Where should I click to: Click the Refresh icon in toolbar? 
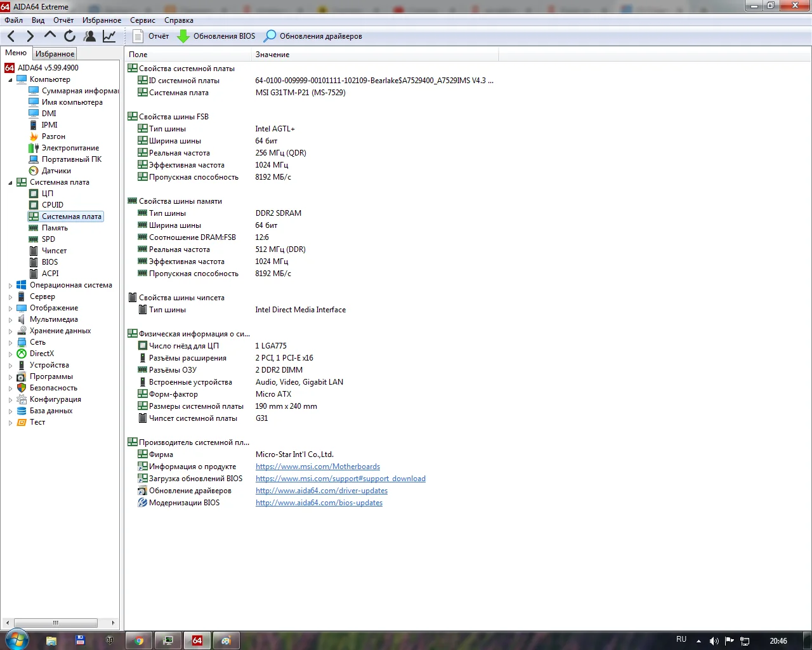click(69, 36)
